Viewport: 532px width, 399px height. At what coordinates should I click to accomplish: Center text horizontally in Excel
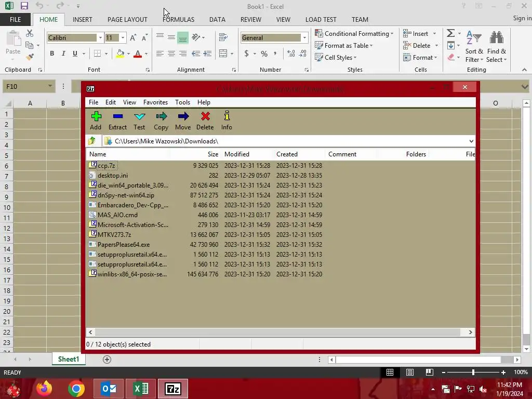[171, 54]
